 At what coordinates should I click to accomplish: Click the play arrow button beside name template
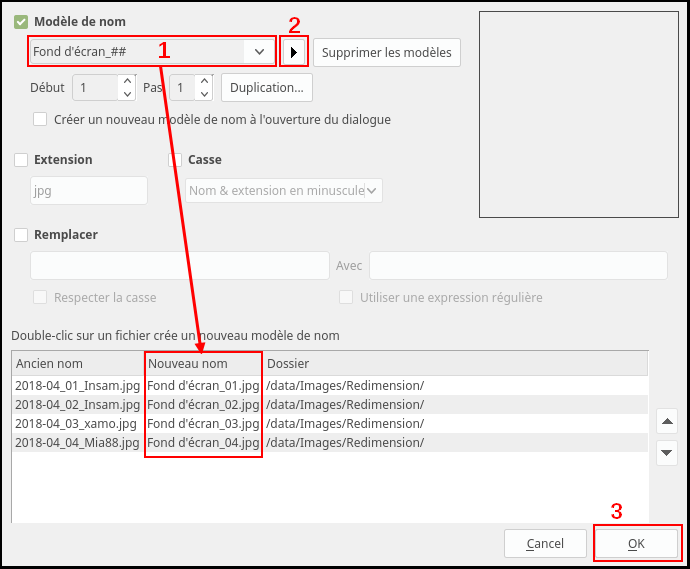293,52
